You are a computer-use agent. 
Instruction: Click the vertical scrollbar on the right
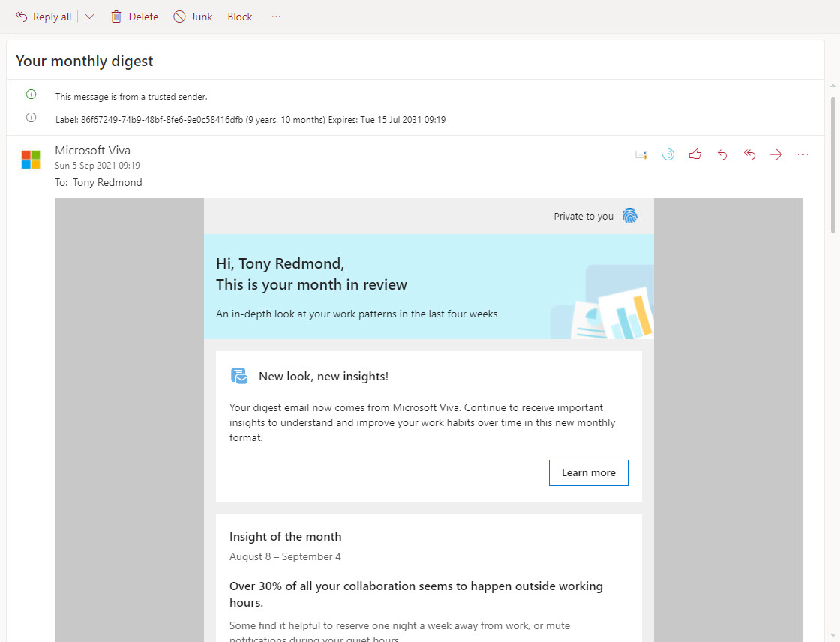coord(832,165)
